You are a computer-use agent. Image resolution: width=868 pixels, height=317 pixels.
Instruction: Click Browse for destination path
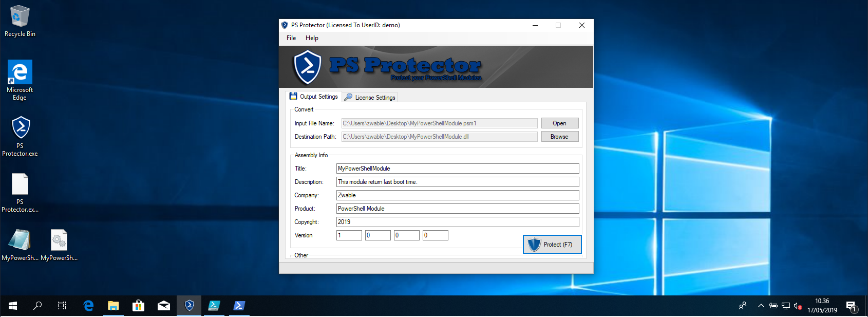(560, 137)
